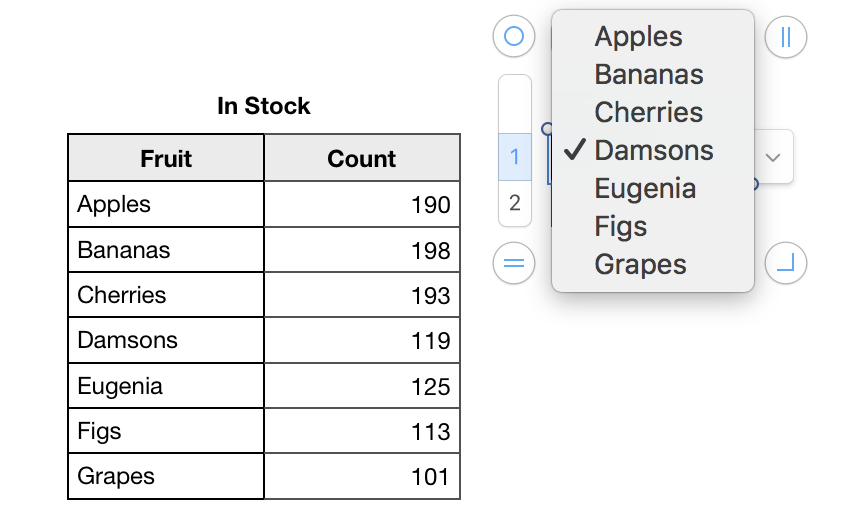Screen dimensions: 850x528
Task: Click the circular table select handle
Action: pyautogui.click(x=514, y=37)
